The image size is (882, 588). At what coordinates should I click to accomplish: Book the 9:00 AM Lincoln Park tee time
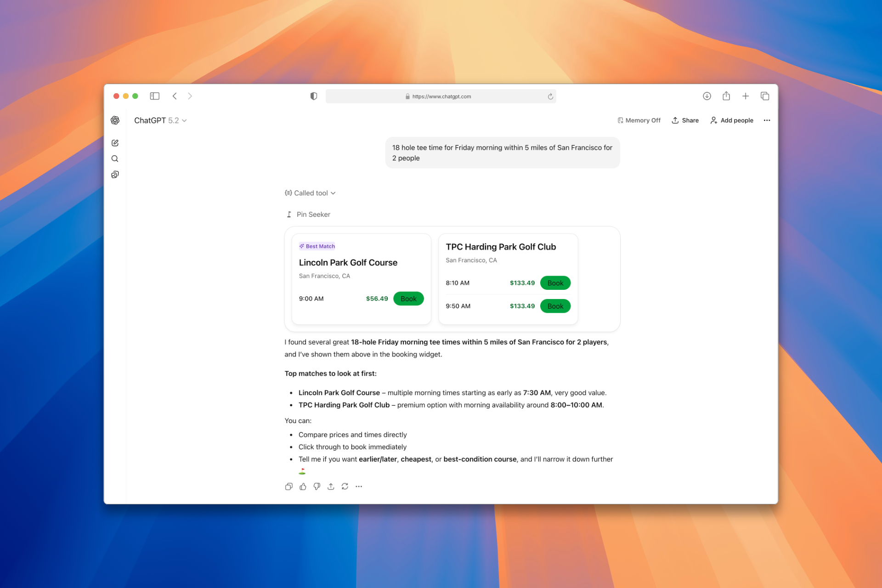coord(408,299)
